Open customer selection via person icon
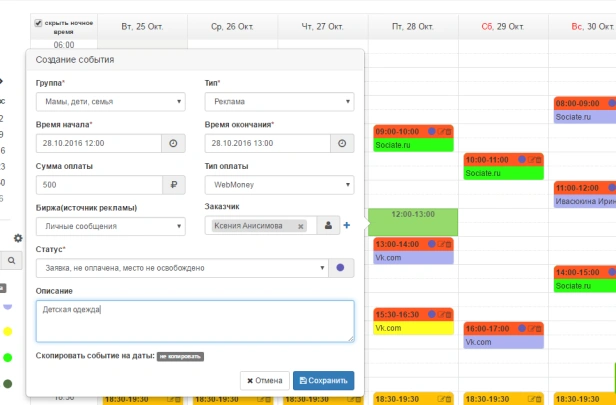The image size is (616, 405). (x=328, y=225)
